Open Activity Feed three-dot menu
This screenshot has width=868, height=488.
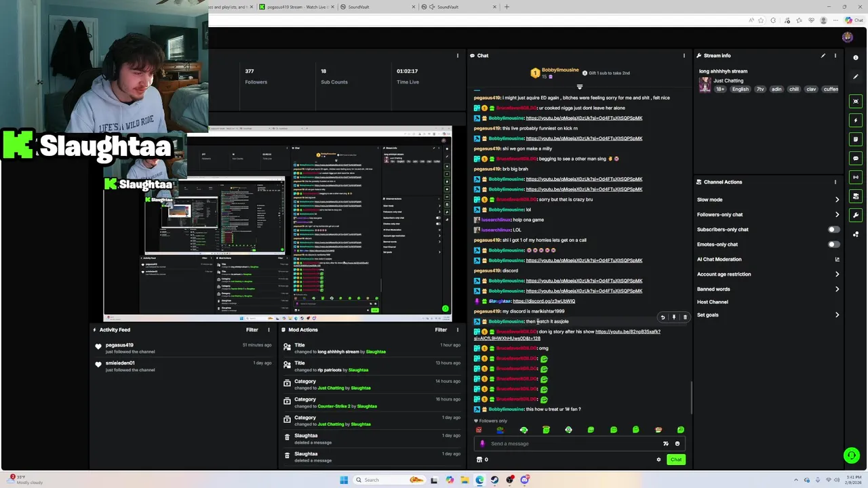tap(269, 330)
